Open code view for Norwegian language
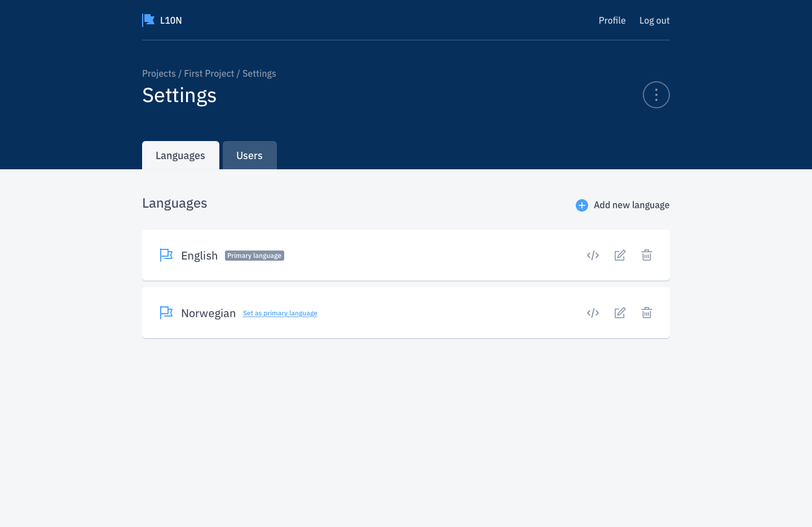 click(x=593, y=313)
